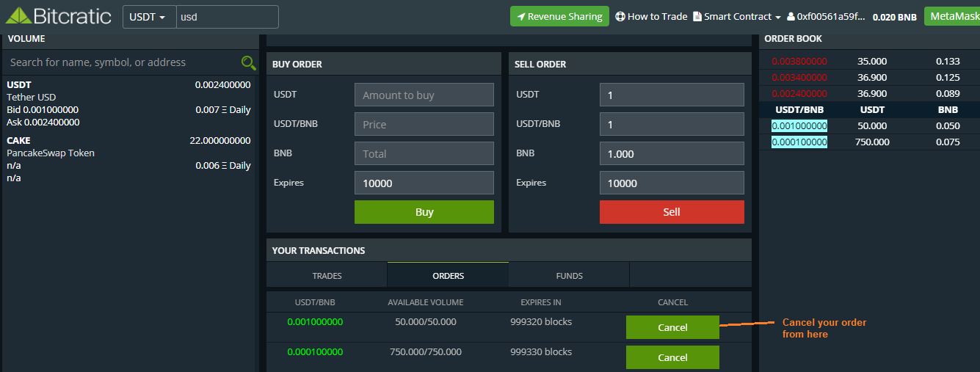Click the green Buy button
This screenshot has width=980, height=372.
click(x=424, y=212)
